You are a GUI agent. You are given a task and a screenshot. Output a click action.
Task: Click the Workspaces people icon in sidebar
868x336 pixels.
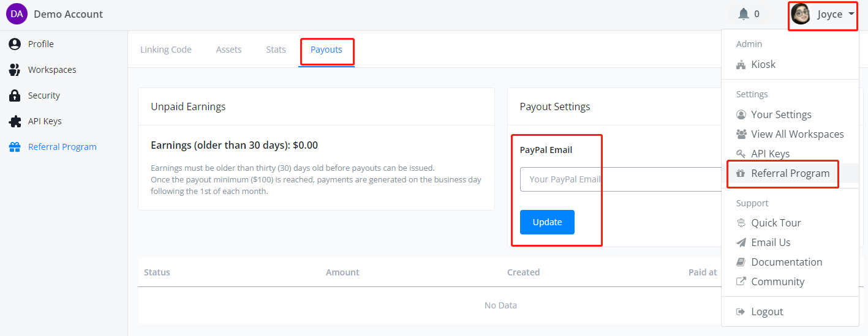tap(15, 70)
